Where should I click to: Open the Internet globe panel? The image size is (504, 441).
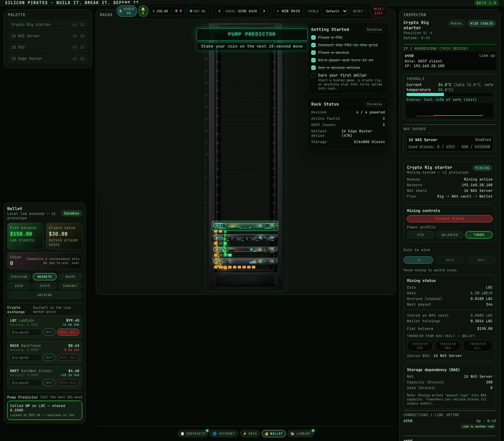(x=224, y=434)
